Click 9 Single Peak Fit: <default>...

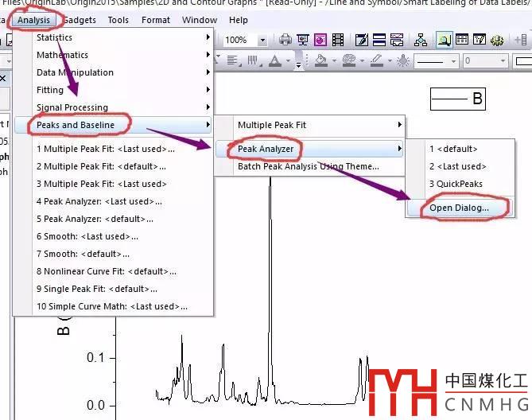click(x=114, y=289)
